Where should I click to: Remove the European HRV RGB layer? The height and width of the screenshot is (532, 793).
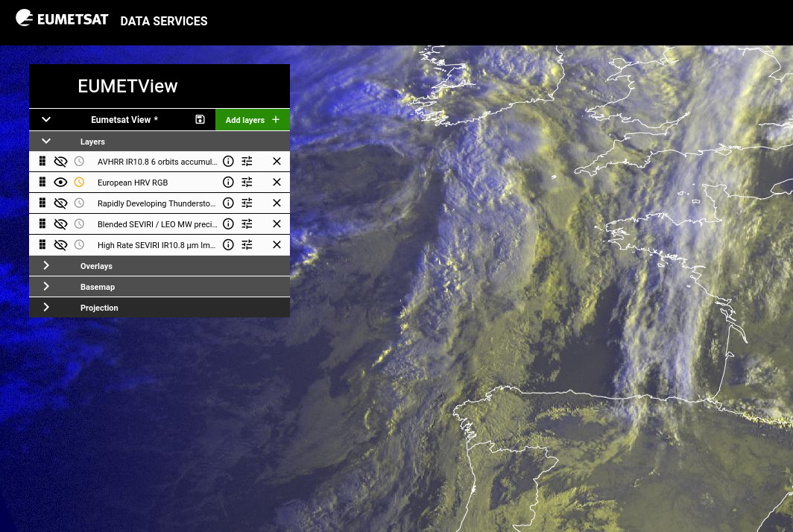pyautogui.click(x=277, y=182)
